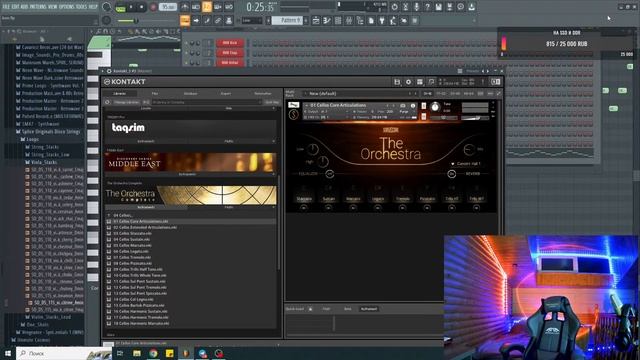
Task: Go up folder via 04 Cellos.. entry
Action: [x=123, y=215]
